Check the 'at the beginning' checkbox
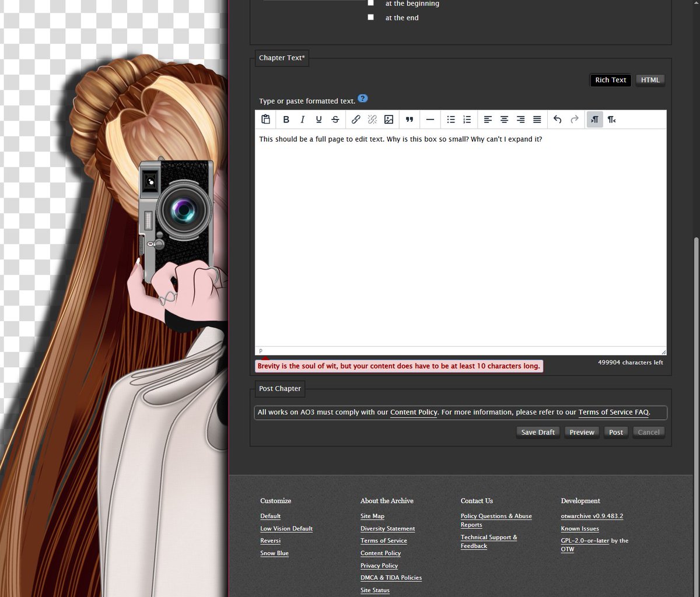Image resolution: width=700 pixels, height=597 pixels. (x=370, y=3)
